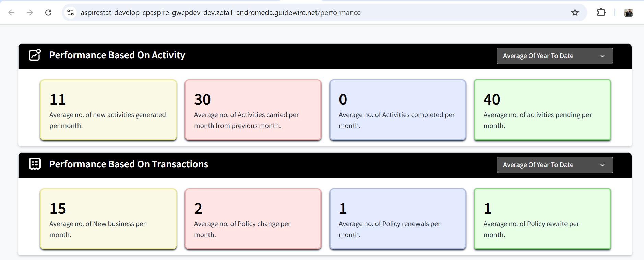644x260 pixels.
Task: Select the new activities generated card
Action: coord(108,110)
